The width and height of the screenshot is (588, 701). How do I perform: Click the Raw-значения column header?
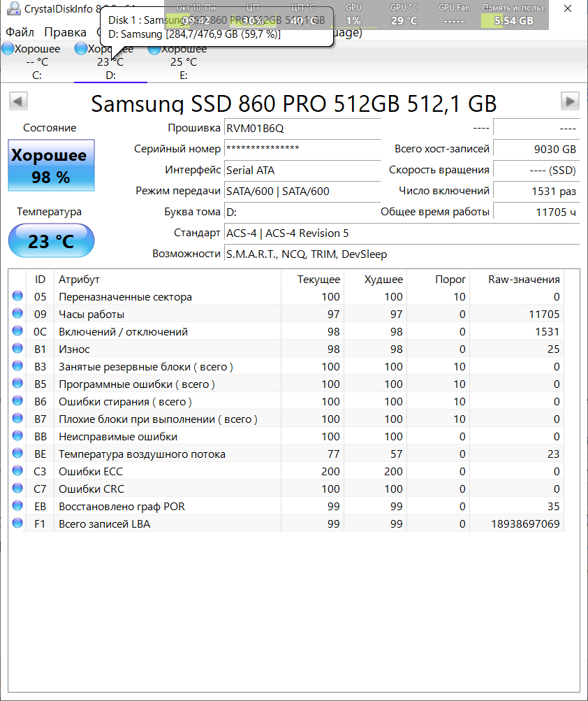(517, 280)
